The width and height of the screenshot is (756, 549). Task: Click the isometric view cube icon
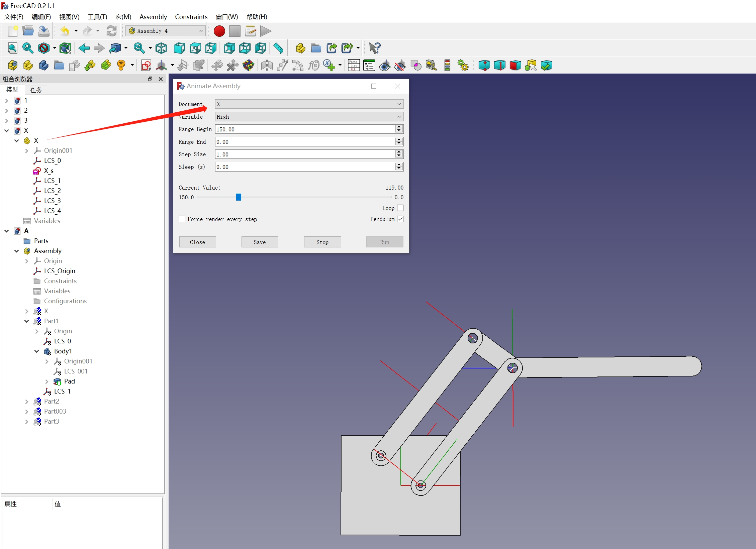(x=161, y=48)
